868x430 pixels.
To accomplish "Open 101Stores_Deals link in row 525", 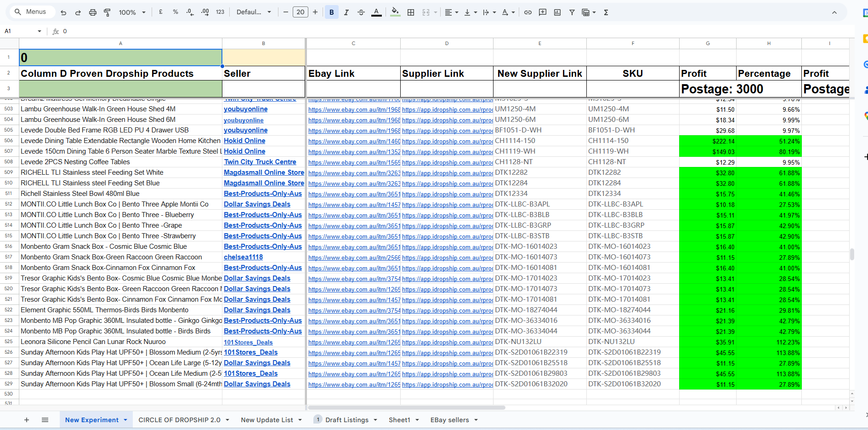I will [248, 342].
